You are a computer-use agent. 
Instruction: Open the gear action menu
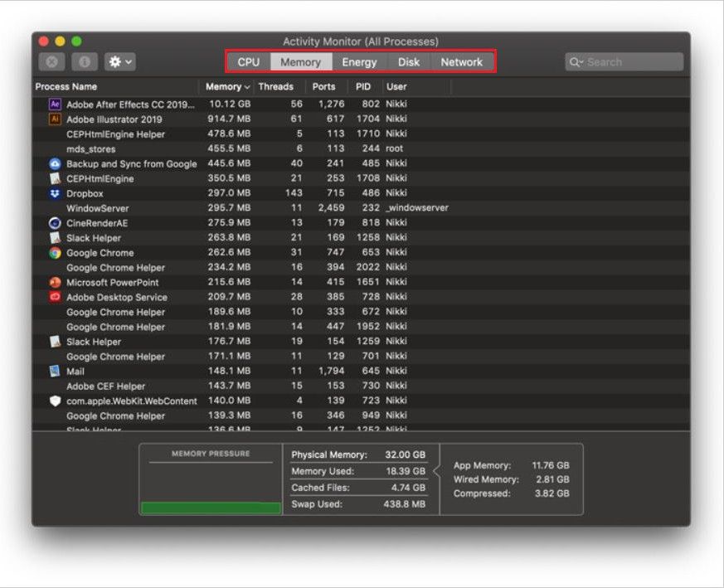[120, 62]
